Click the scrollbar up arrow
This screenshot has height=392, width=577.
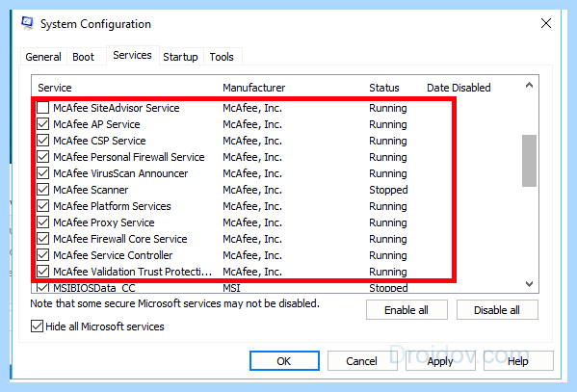529,85
